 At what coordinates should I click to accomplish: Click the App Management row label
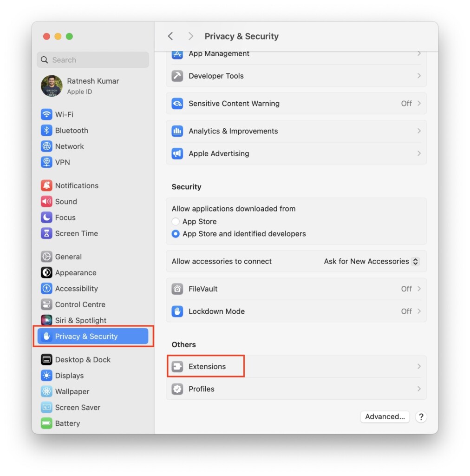219,54
